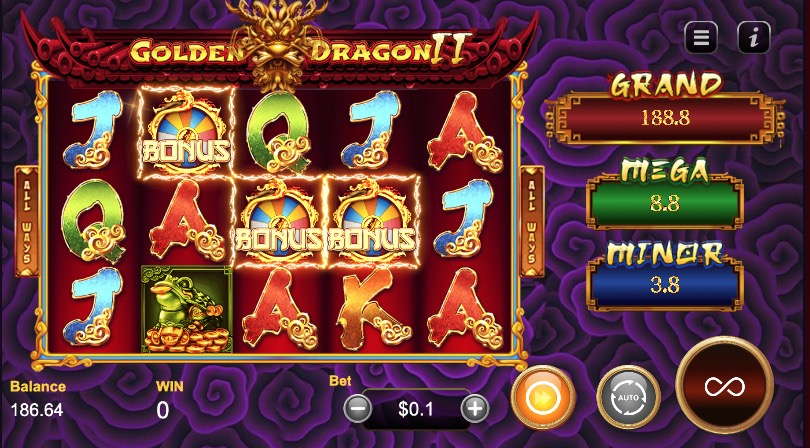The height and width of the screenshot is (448, 810).
Task: Click the orange K symbol
Action: (x=372, y=309)
